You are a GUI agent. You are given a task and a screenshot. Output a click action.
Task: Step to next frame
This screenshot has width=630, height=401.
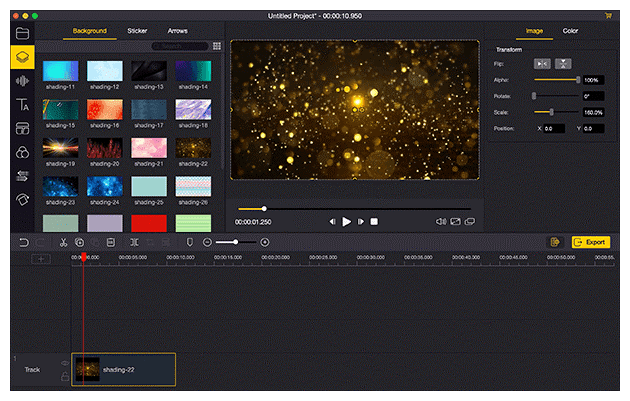361,222
